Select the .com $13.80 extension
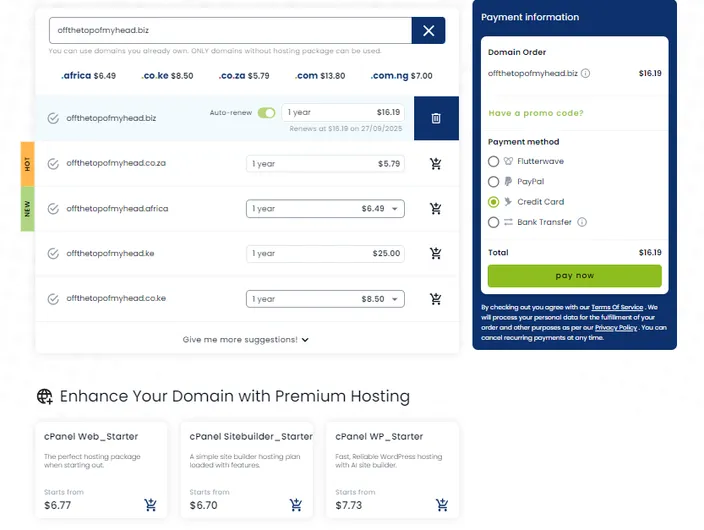The height and width of the screenshot is (530, 704). point(320,76)
